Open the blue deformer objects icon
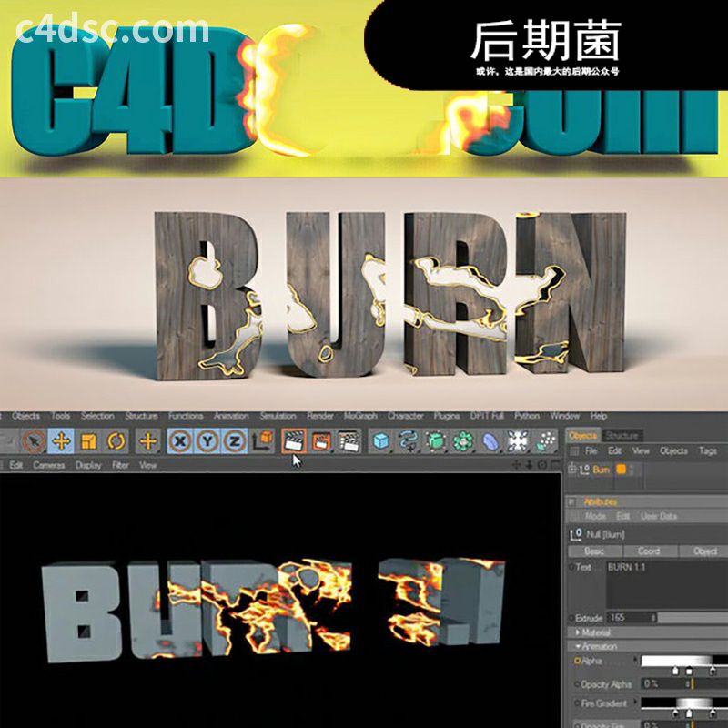728x728 pixels. click(x=490, y=440)
